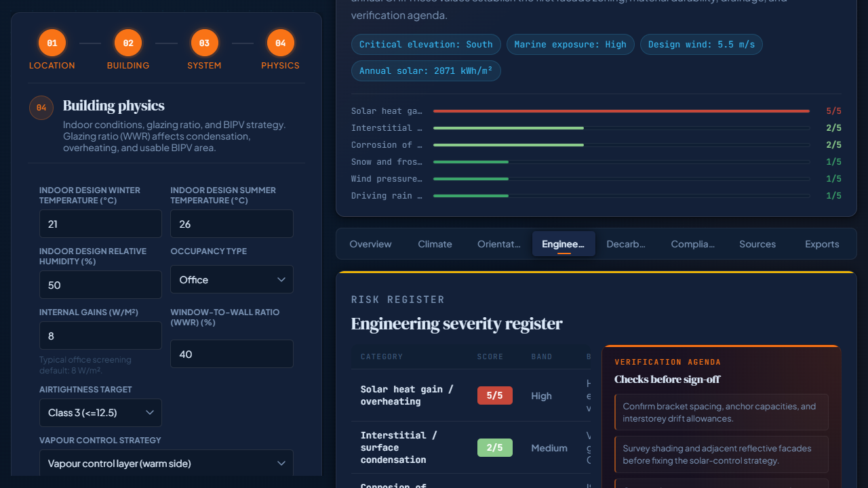Switch to the Exports tab

point(822,244)
